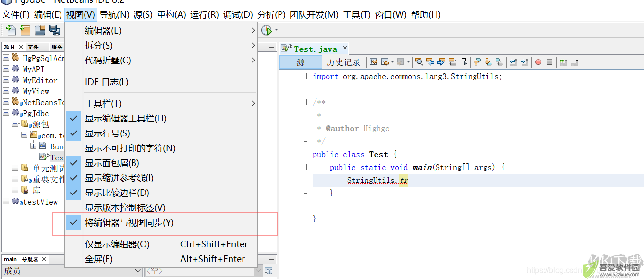The image size is (644, 279).
Task: Switch to 历史记录 editor view
Action: coord(343,62)
